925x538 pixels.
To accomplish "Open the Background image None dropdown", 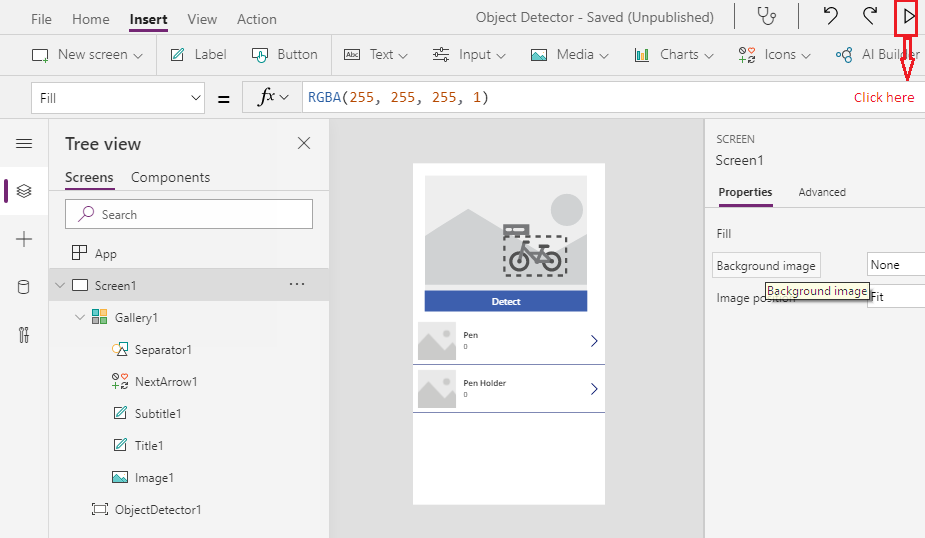I will click(896, 265).
